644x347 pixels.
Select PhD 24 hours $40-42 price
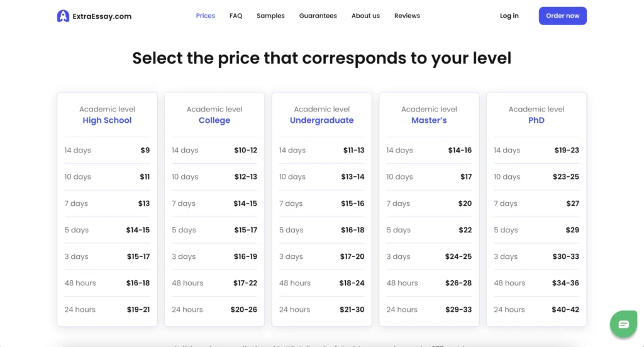click(x=565, y=310)
